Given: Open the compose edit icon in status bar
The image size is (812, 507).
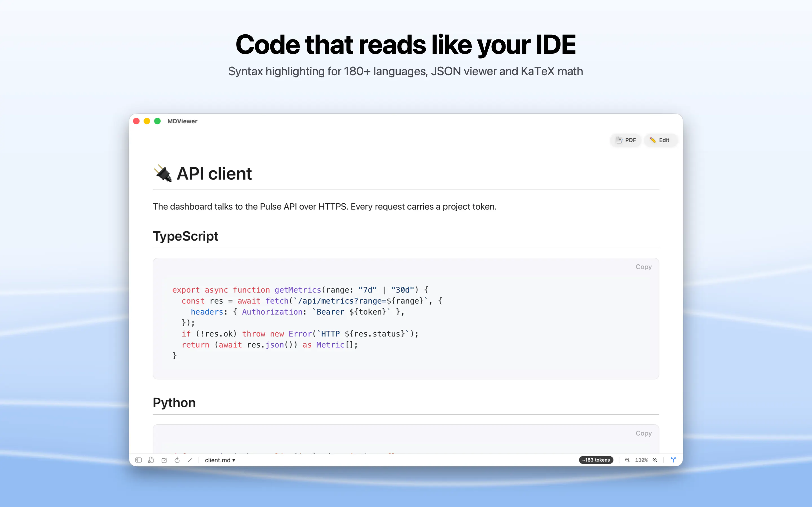Looking at the screenshot, I should (x=164, y=460).
